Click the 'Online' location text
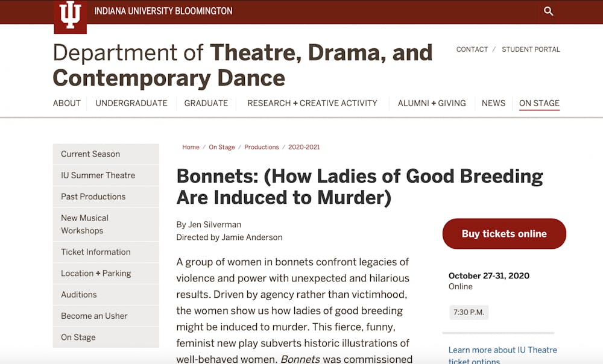Image resolution: width=603 pixels, height=364 pixels. pyautogui.click(x=460, y=287)
